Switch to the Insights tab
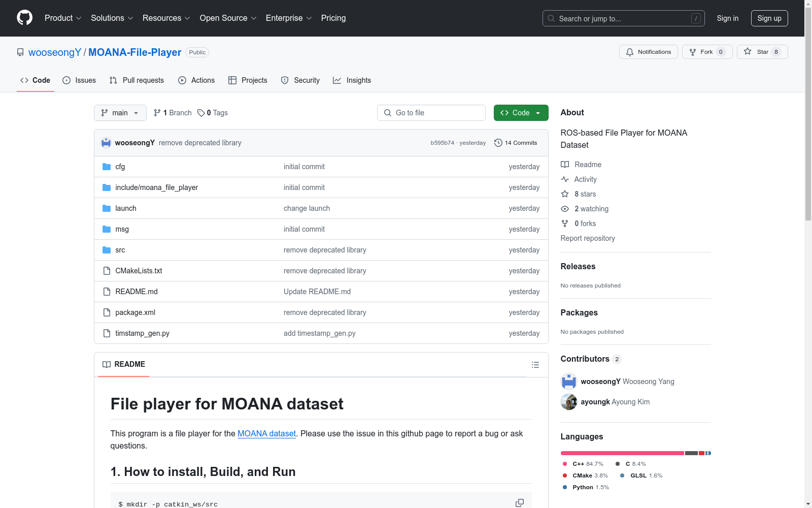The image size is (812, 508). coord(352,80)
